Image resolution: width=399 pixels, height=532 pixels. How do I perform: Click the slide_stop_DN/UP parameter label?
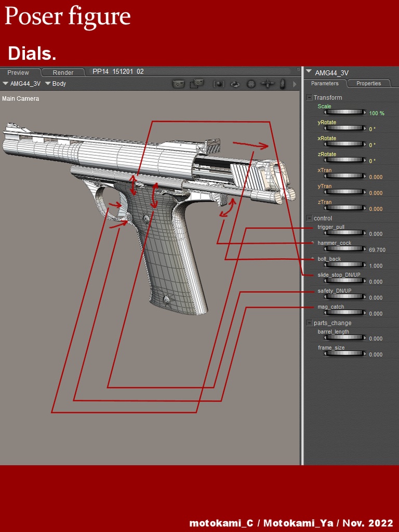(339, 275)
